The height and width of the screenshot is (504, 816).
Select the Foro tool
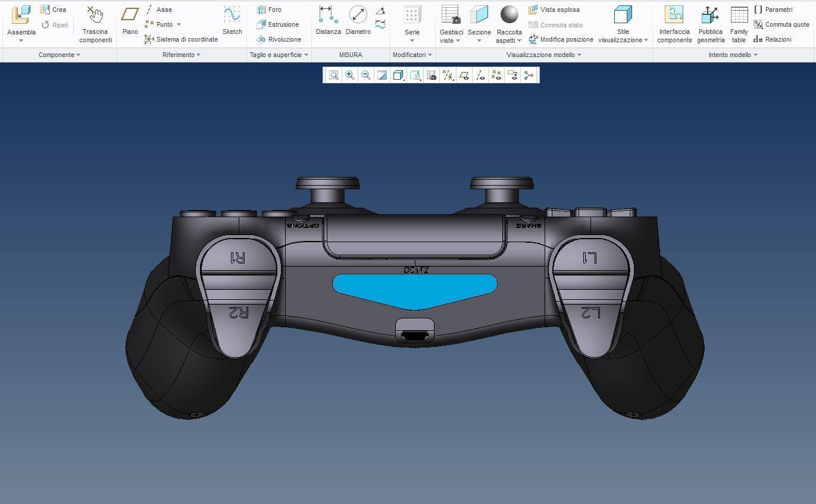point(269,10)
